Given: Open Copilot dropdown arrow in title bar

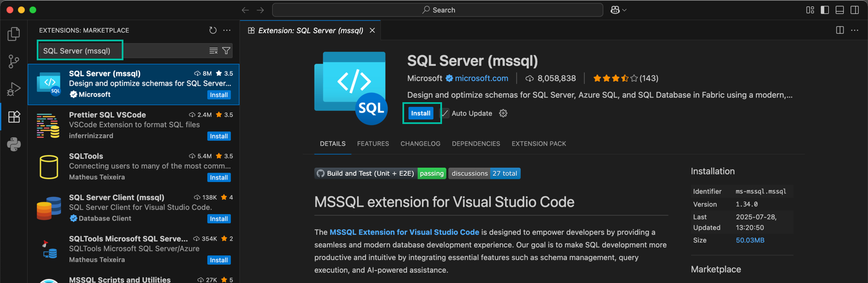Looking at the screenshot, I should pyautogui.click(x=624, y=10).
